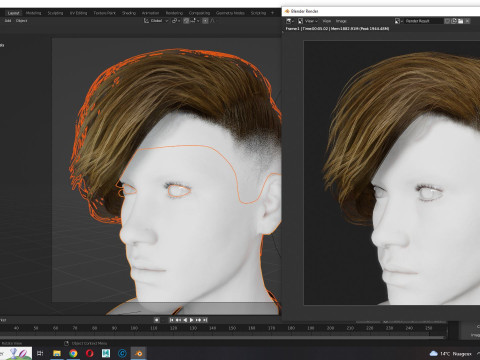Jump to the next keyframe
480x360 pixels.
point(198,320)
